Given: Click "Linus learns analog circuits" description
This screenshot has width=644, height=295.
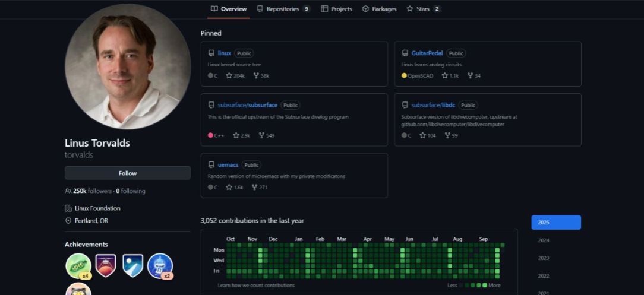Looking at the screenshot, I should coord(432,65).
